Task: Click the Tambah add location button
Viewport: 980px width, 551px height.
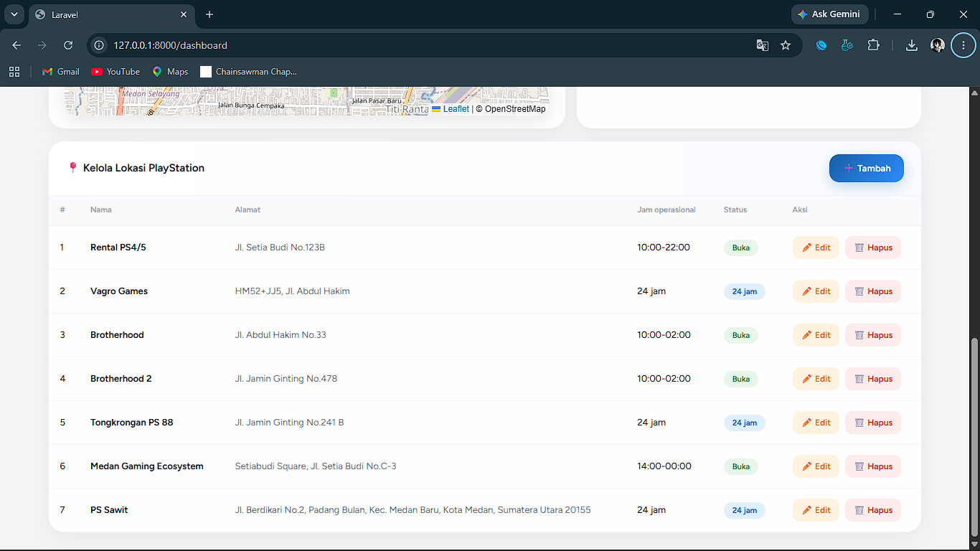Action: 866,169
